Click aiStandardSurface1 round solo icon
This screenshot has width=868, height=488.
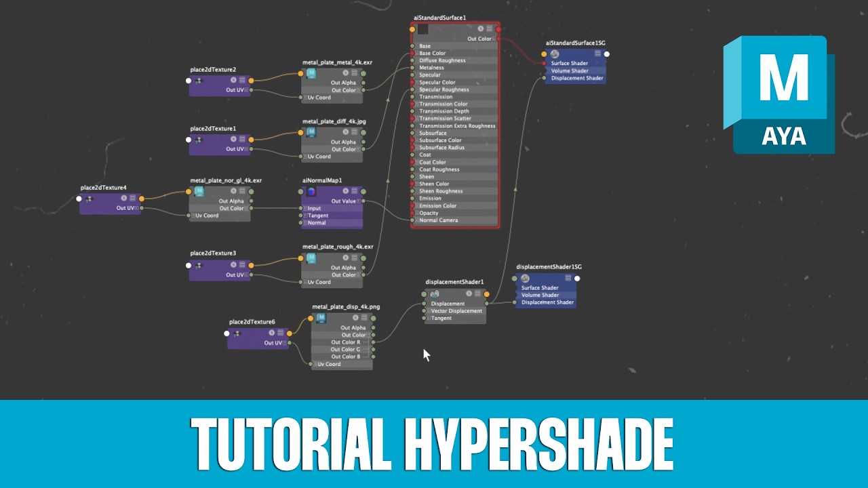click(480, 29)
